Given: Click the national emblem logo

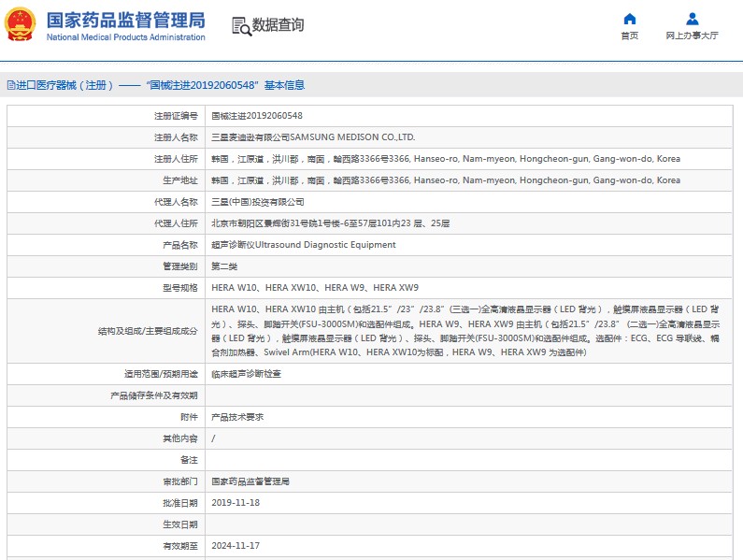Looking at the screenshot, I should click(20, 24).
